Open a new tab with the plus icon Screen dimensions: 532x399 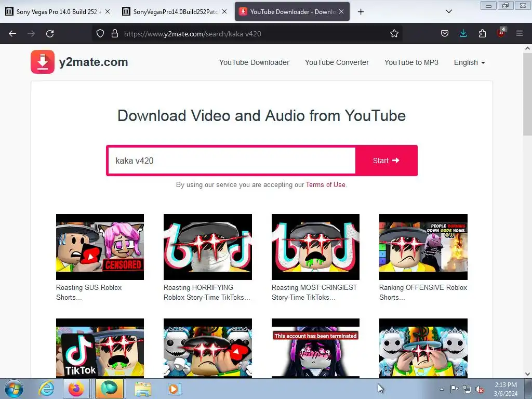(x=361, y=12)
